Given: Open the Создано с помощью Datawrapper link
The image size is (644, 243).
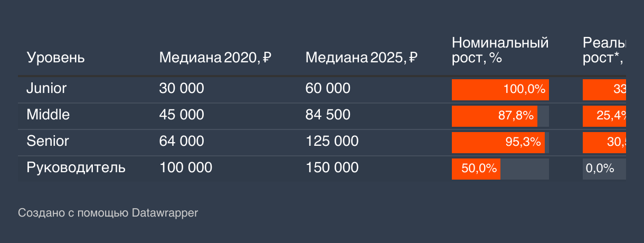Looking at the screenshot, I should 108,213.
